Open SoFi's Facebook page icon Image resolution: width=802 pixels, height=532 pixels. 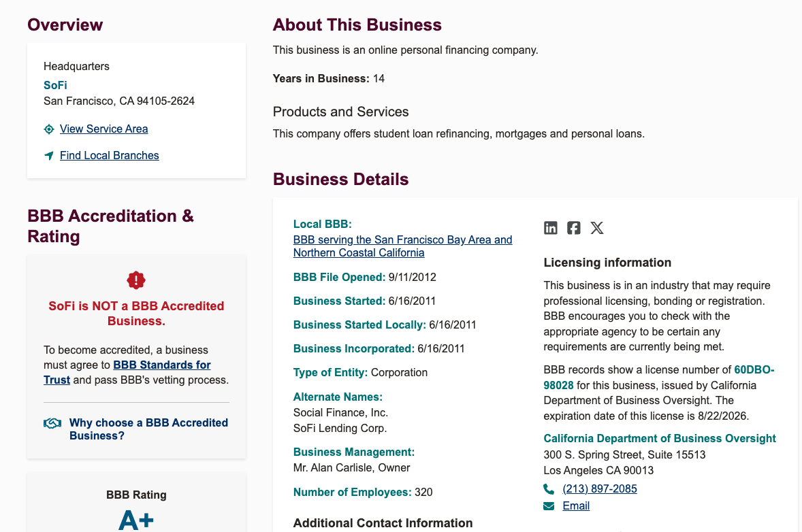[x=573, y=228]
